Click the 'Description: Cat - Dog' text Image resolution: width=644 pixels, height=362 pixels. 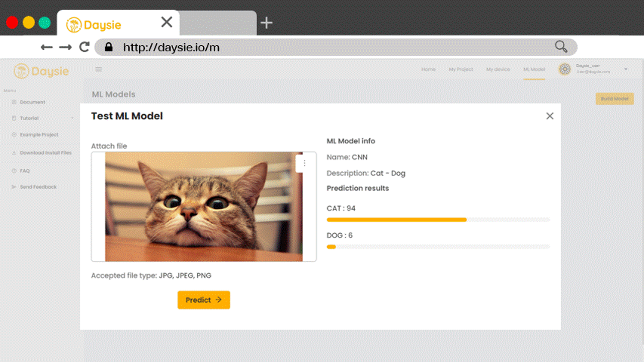(x=366, y=173)
